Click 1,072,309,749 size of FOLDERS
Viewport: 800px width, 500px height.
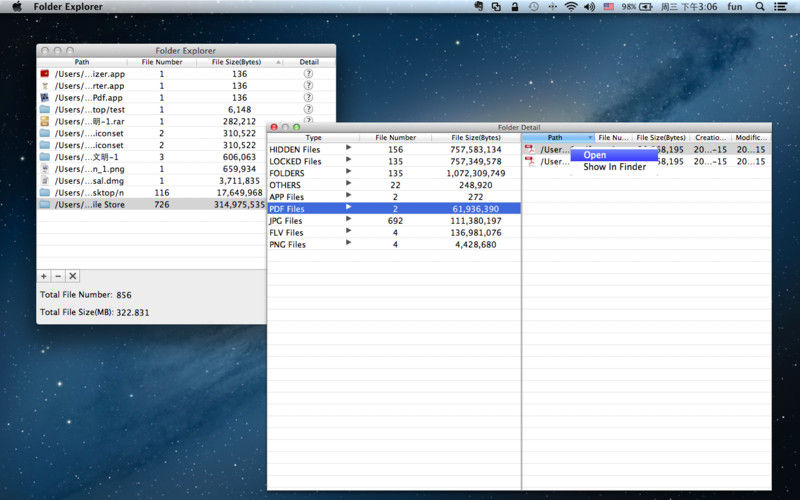pos(476,173)
